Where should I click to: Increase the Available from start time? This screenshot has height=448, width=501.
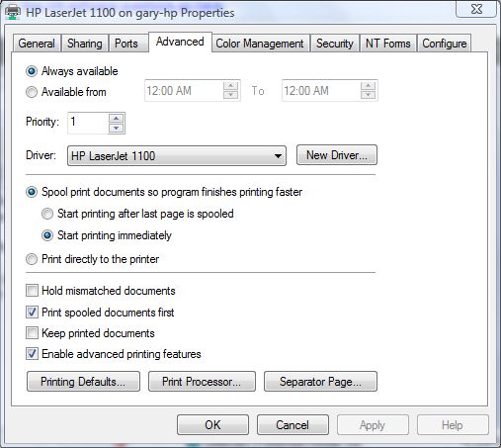[x=230, y=86]
